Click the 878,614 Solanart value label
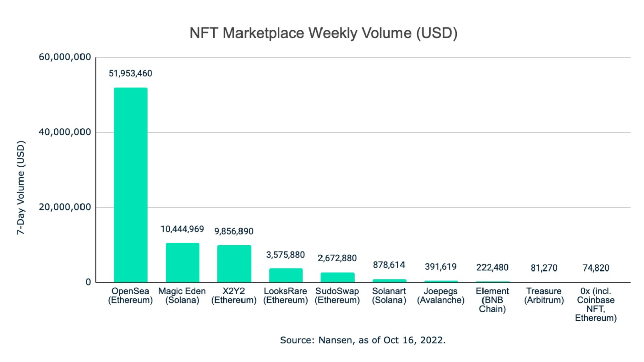This screenshot has height=362, width=644. (x=389, y=265)
